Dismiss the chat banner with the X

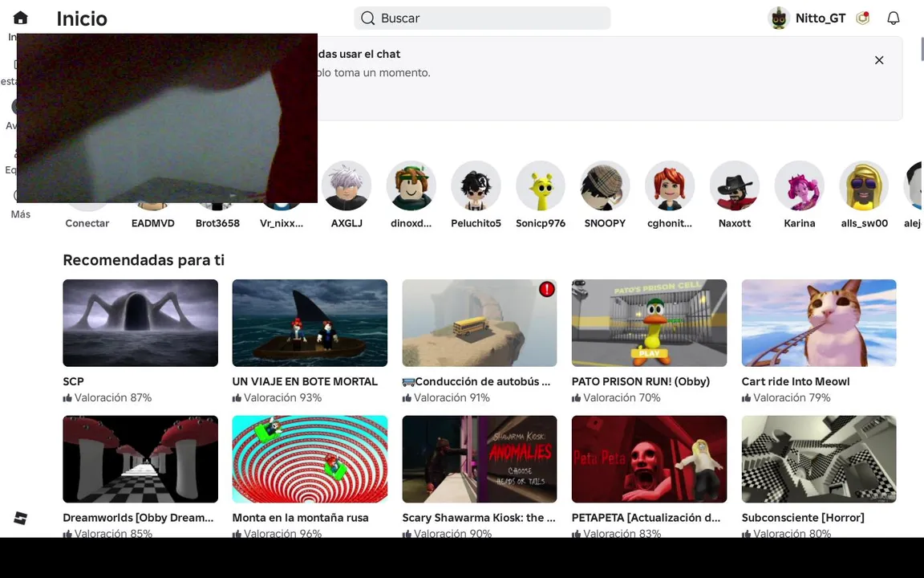878,60
